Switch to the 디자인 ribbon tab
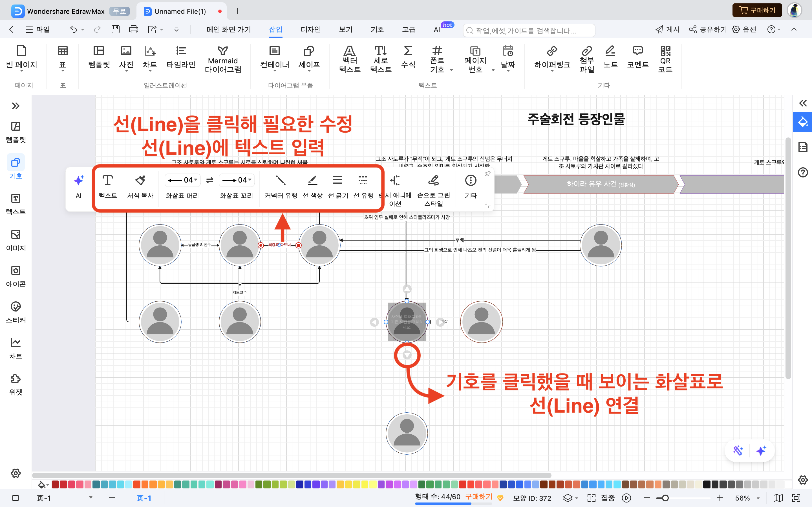Screen dimensions: 812x507 point(310,30)
